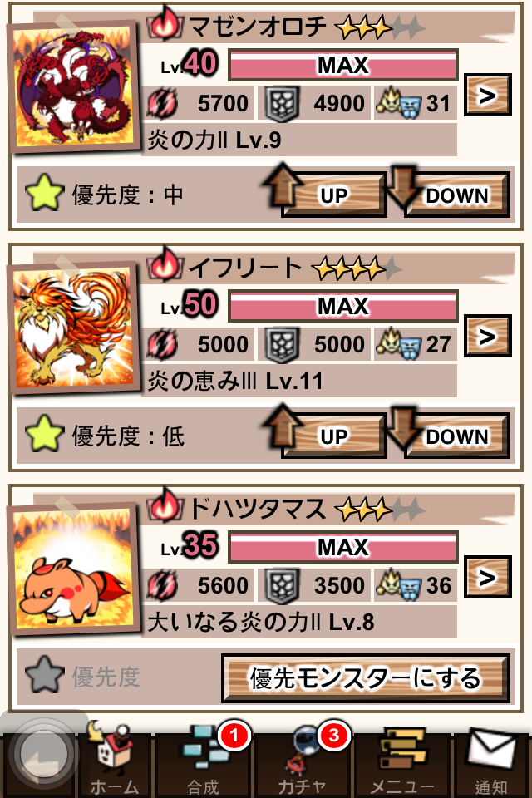This screenshot has height=798, width=532.
Task: Toggle the green priority star for イフリート
Action: [44, 434]
